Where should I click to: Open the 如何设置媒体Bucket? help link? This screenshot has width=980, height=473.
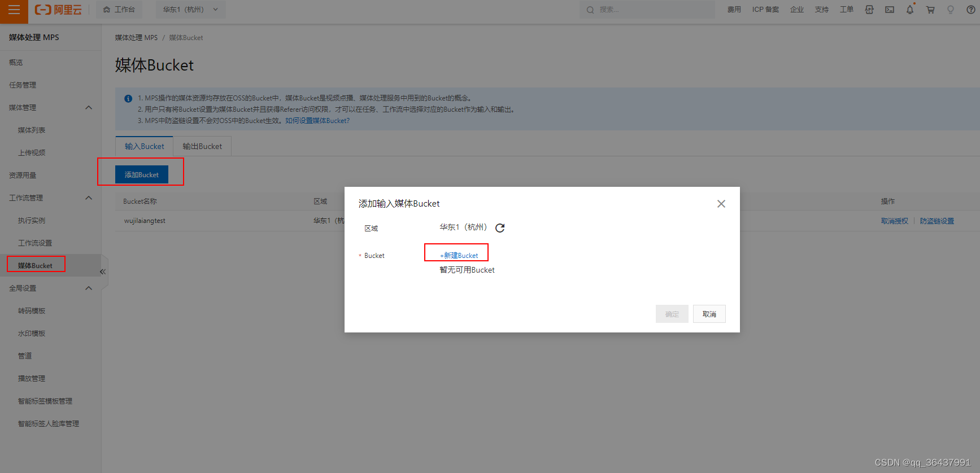pos(317,121)
